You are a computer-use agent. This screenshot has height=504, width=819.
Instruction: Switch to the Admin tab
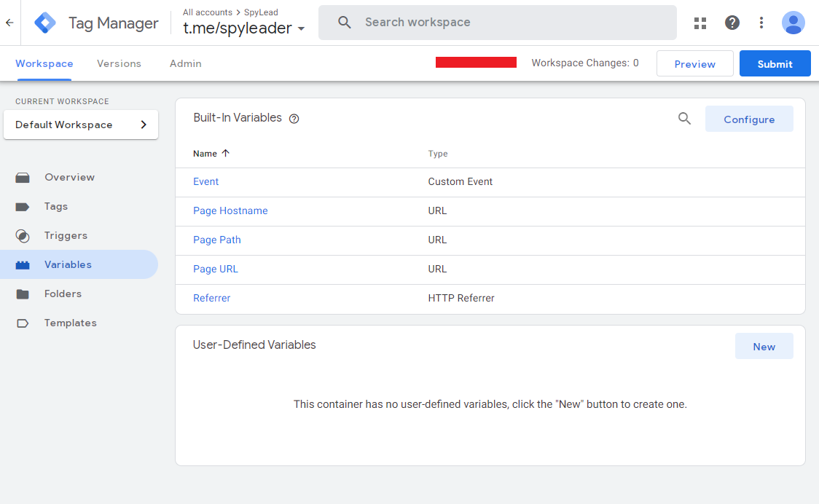[x=185, y=63]
